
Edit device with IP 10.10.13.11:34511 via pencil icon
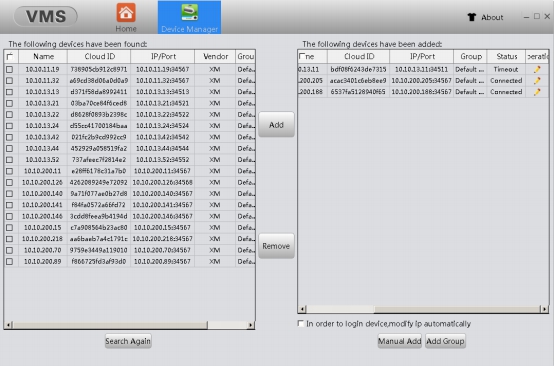(x=537, y=69)
